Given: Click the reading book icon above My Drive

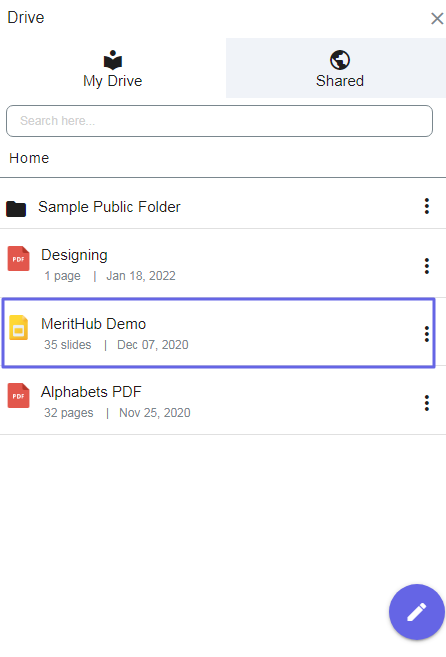Looking at the screenshot, I should pyautogui.click(x=113, y=60).
